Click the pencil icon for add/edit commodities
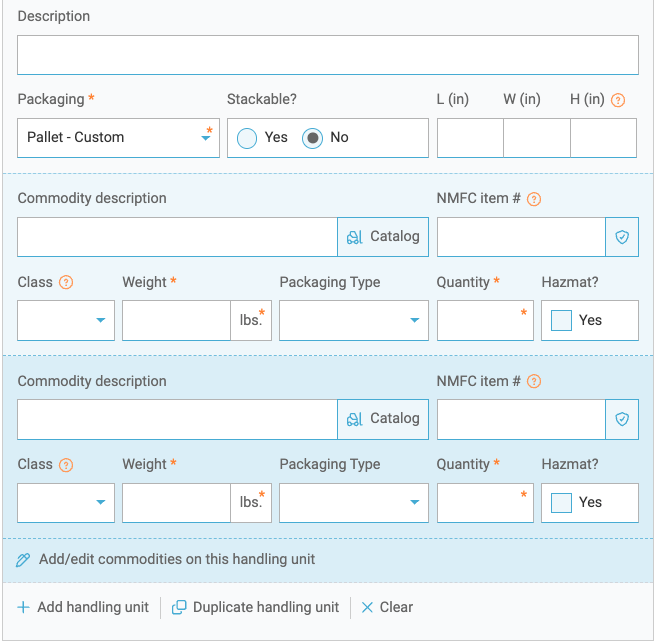 point(23,560)
